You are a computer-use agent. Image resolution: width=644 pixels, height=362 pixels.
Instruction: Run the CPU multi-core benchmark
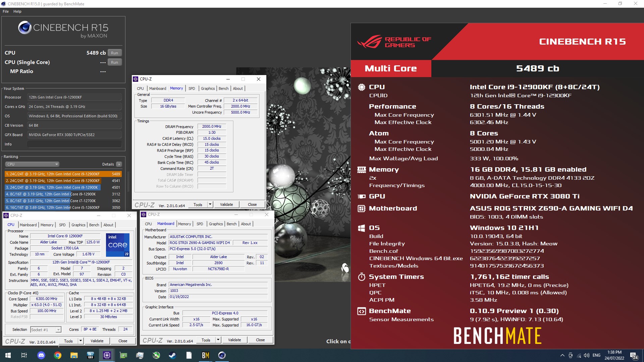(115, 53)
